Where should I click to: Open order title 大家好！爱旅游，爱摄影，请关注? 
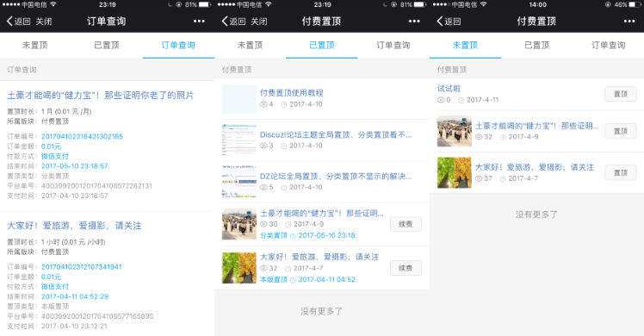(74, 226)
